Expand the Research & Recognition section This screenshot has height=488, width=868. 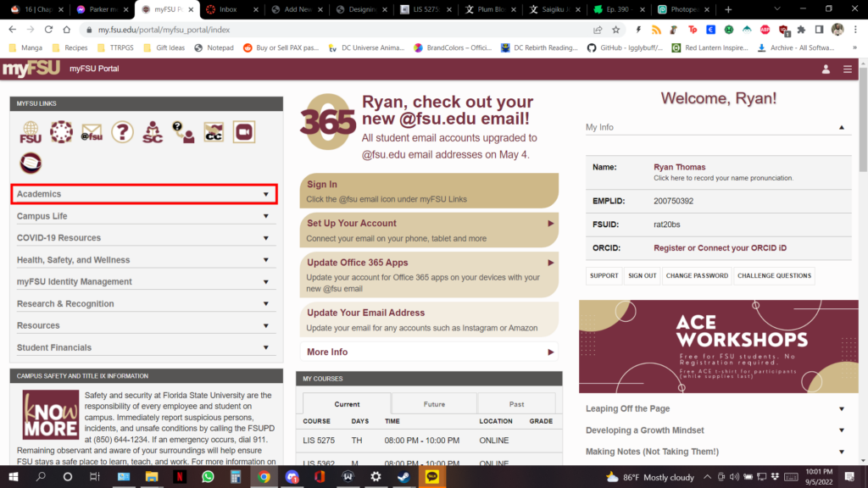144,304
